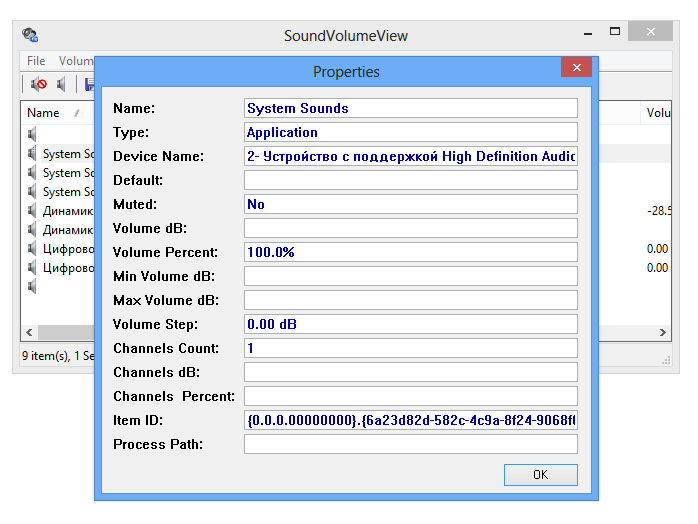Select the second System So row

[x=68, y=173]
